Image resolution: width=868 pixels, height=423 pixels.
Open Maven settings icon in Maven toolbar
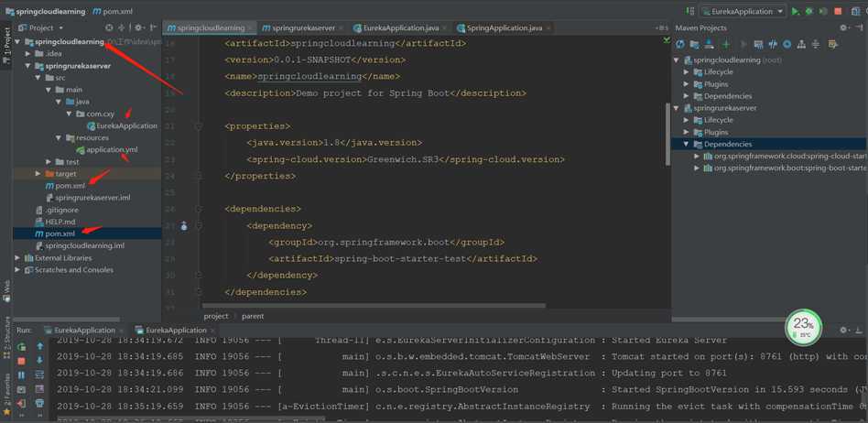[832, 44]
